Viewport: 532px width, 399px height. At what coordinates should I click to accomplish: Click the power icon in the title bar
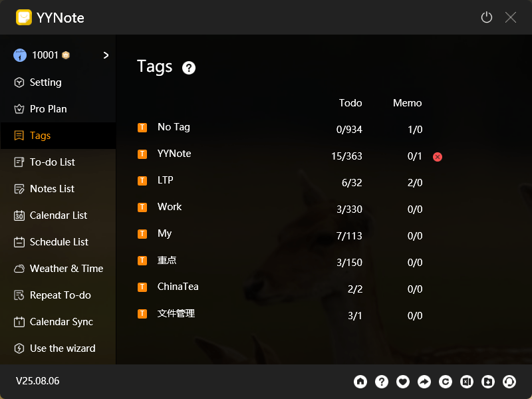tap(486, 17)
